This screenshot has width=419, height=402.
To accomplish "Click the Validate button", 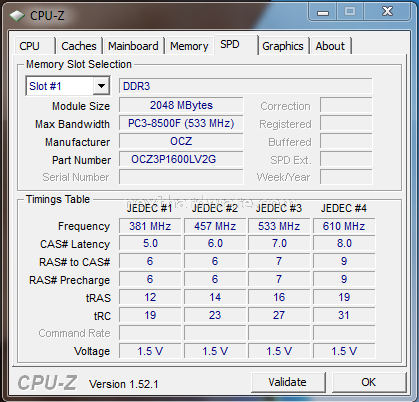I will (x=288, y=382).
